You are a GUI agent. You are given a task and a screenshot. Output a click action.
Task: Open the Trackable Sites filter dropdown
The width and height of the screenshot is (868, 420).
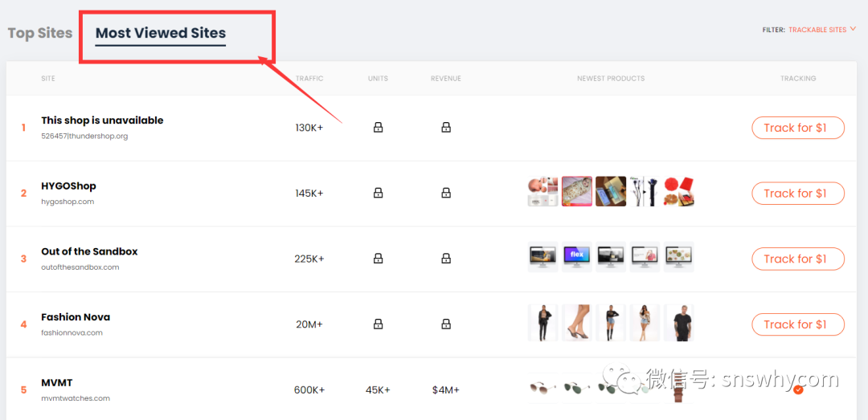click(x=821, y=30)
